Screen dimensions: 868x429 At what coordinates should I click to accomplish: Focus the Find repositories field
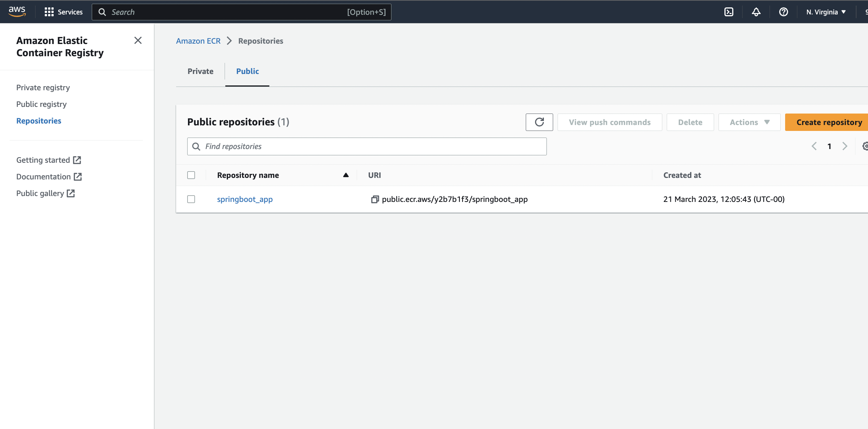click(x=367, y=146)
